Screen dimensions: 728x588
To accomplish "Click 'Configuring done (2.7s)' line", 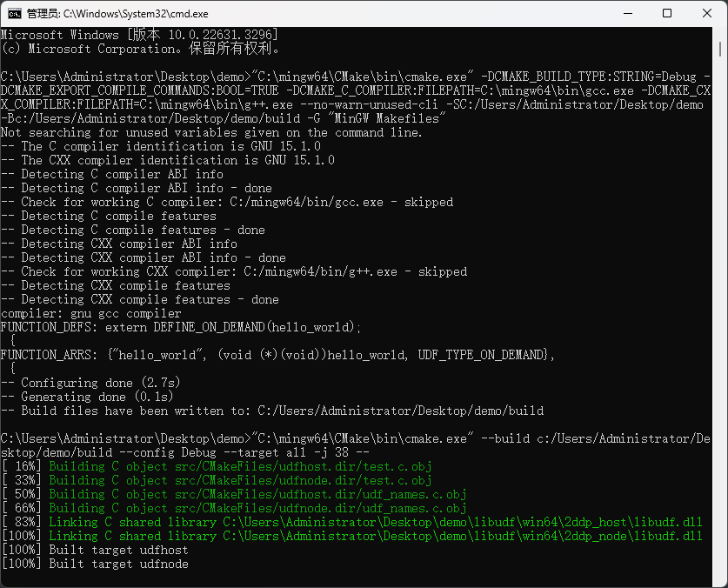I will click(x=90, y=384).
